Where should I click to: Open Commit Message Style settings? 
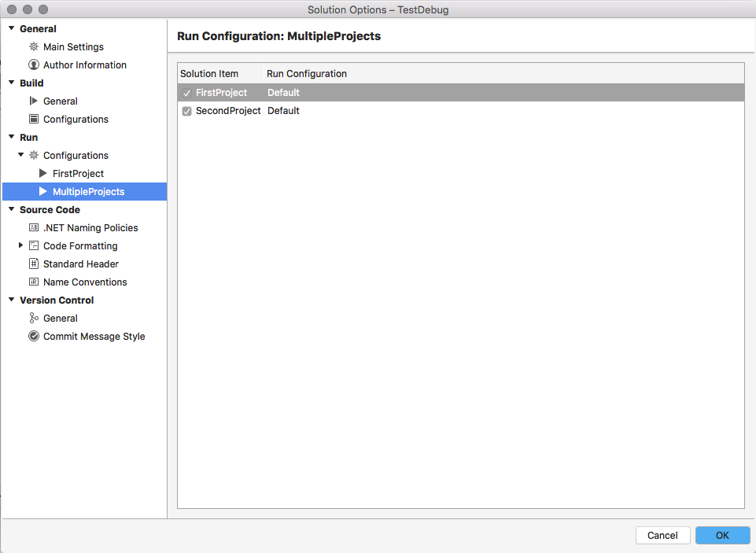[x=94, y=336]
